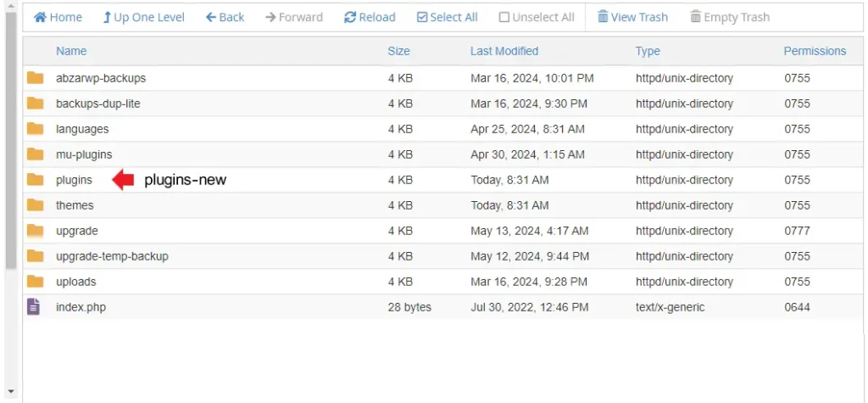The image size is (868, 403).
Task: Select the upgrade-temp-backup folder row
Action: [112, 256]
